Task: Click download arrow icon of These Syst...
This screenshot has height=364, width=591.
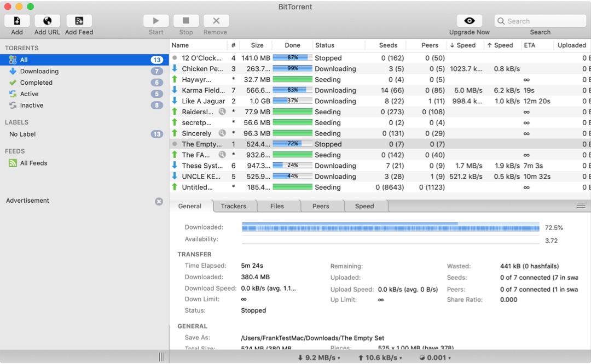Action: pos(175,165)
